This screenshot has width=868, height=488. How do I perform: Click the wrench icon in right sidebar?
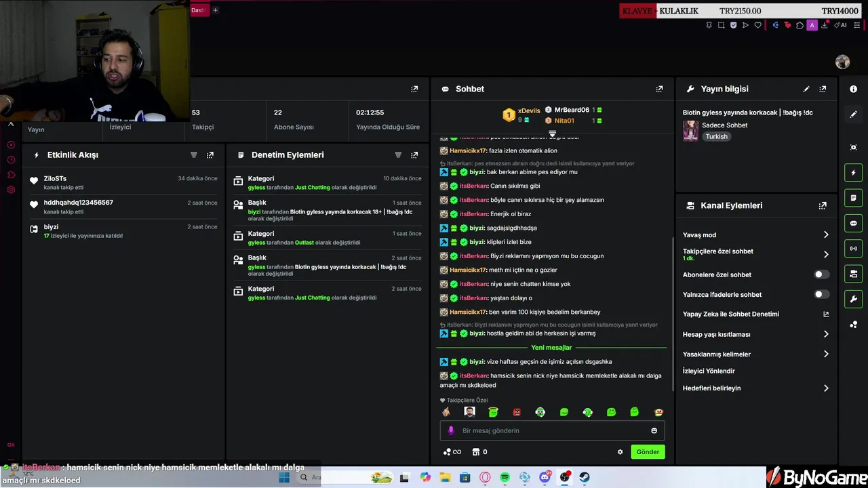point(853,299)
